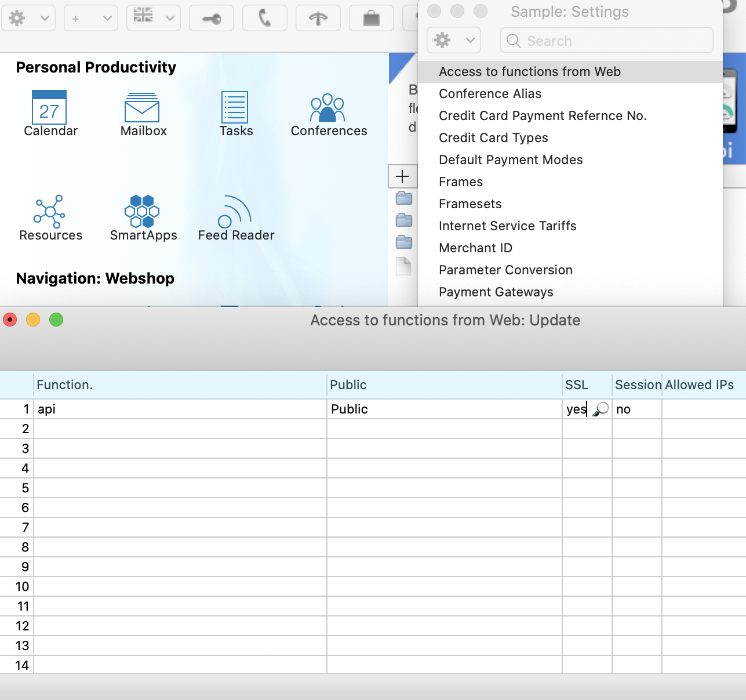746x700 pixels.
Task: Click the Public cell in row 1
Action: pyautogui.click(x=443, y=409)
